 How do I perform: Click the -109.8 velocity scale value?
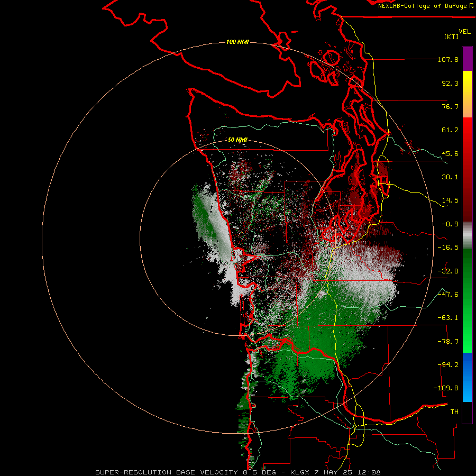tap(446, 388)
